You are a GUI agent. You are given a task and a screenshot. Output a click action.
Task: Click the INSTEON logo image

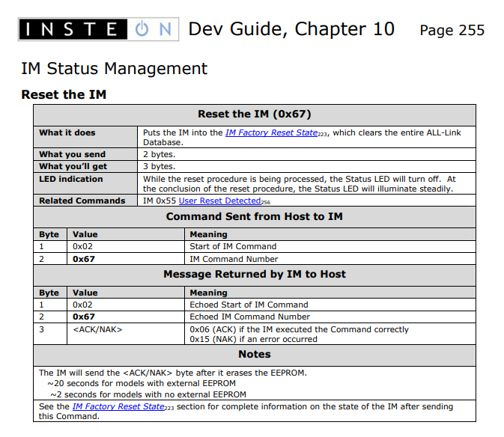98,29
